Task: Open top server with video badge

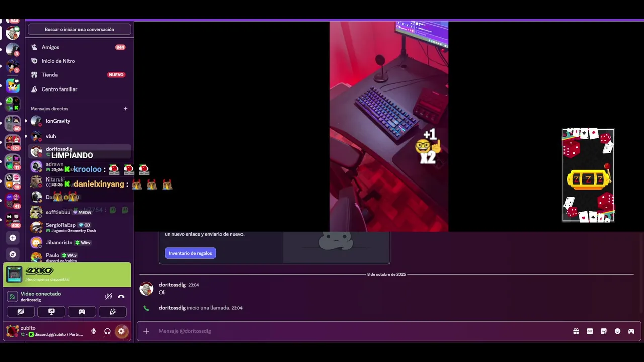Action: coord(13,32)
